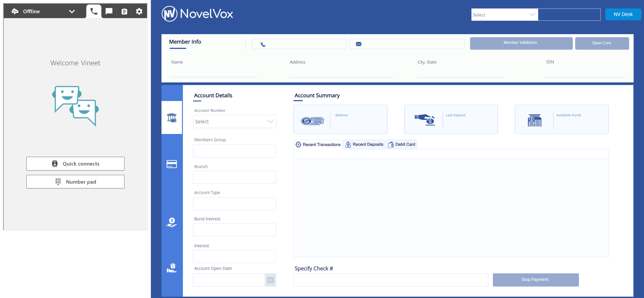This screenshot has width=644, height=298.
Task: Select the bank building sidebar icon
Action: click(x=172, y=118)
